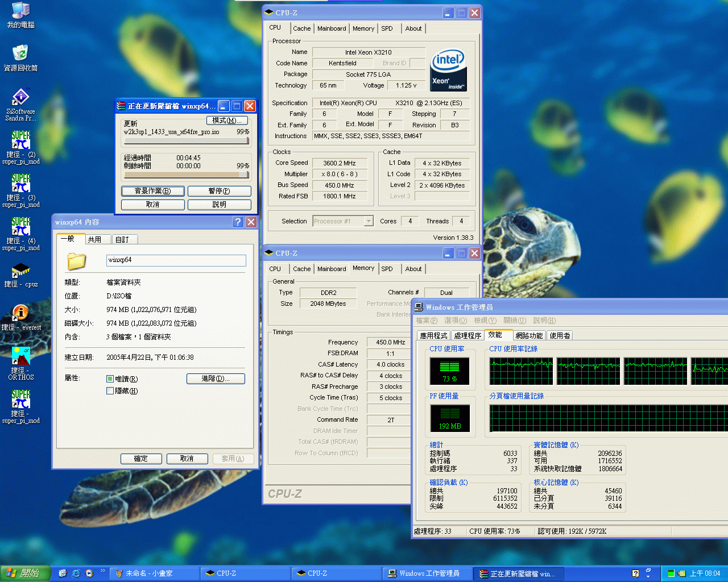The height and width of the screenshot is (582, 728).
Task: Switch to Cache tab in top CPU-Z window
Action: coord(302,28)
